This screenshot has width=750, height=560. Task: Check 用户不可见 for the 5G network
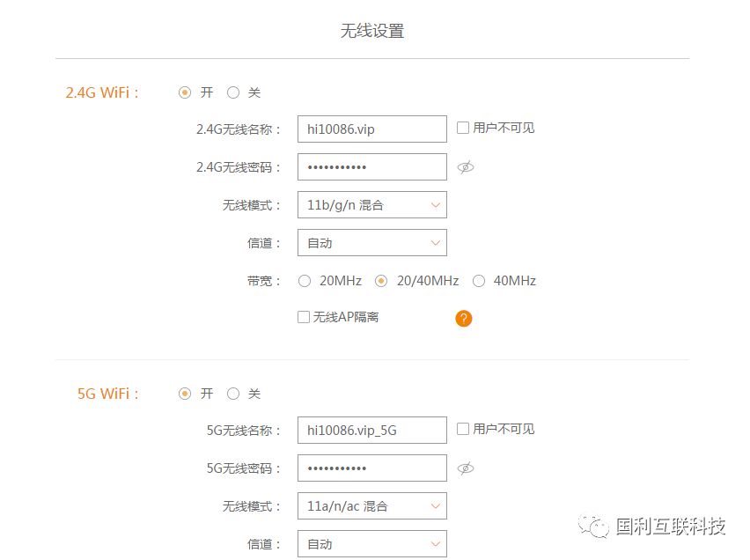tap(462, 429)
